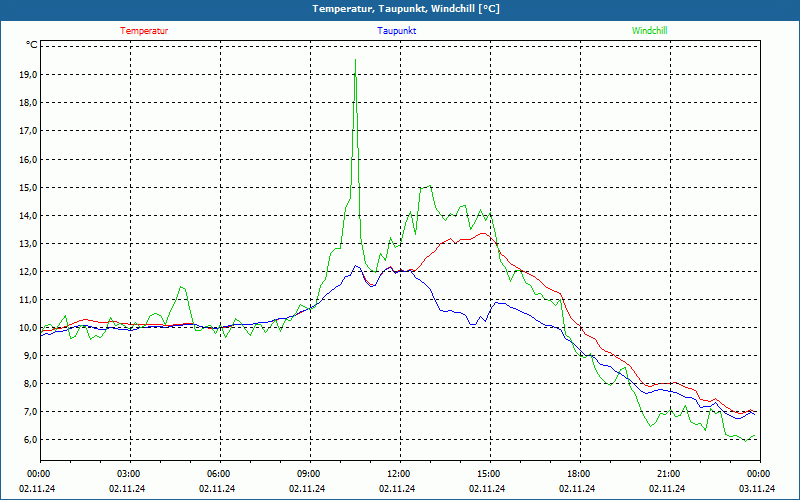Click the blue Taupunkt legend label

point(397,31)
